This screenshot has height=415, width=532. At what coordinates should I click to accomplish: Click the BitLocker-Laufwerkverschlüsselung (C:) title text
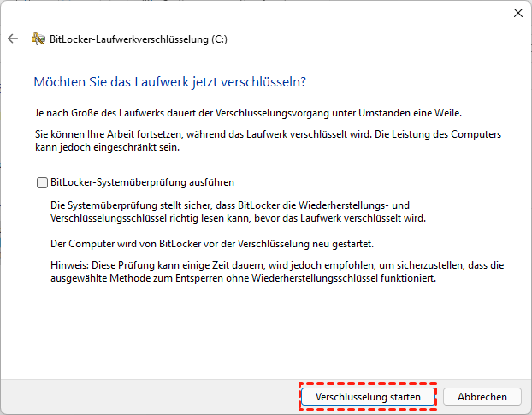click(139, 39)
